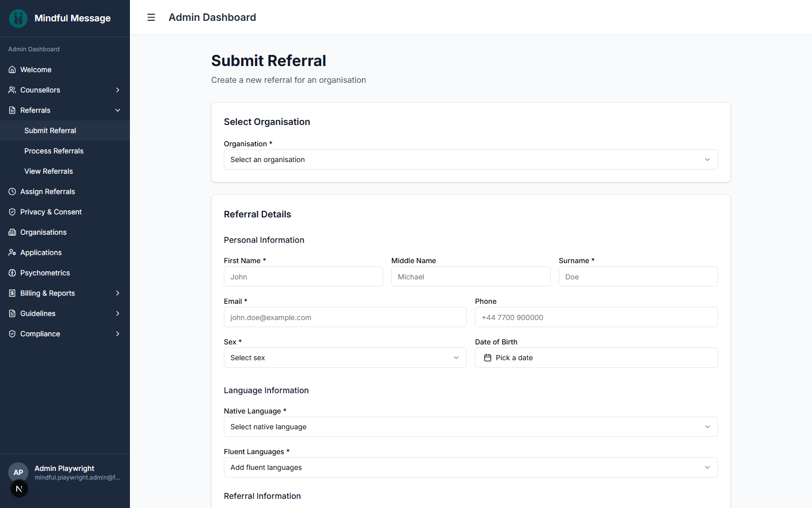Click the Psychometrics brain icon
812x508 pixels.
tap(12, 273)
